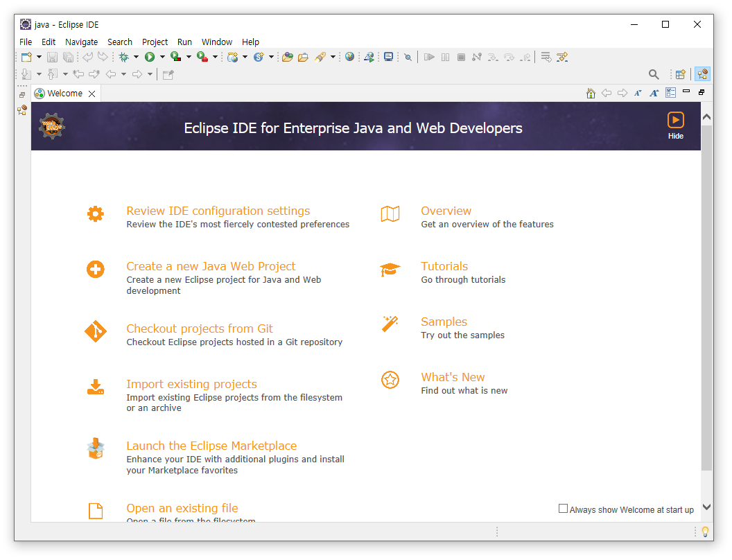The height and width of the screenshot is (560, 732).
Task: Click the Hide welcome button
Action: click(676, 126)
